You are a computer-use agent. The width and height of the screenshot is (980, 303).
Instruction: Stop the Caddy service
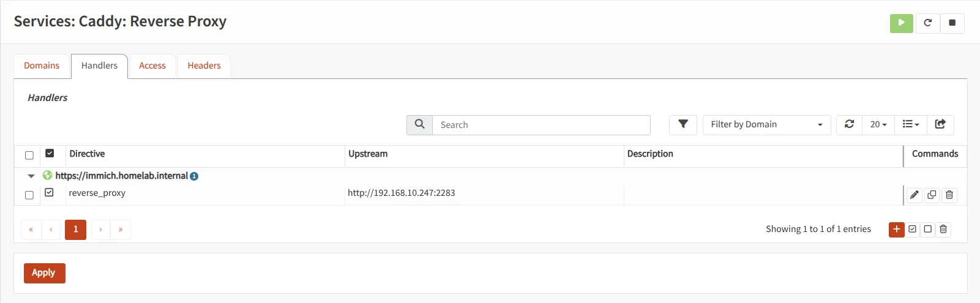tap(952, 23)
